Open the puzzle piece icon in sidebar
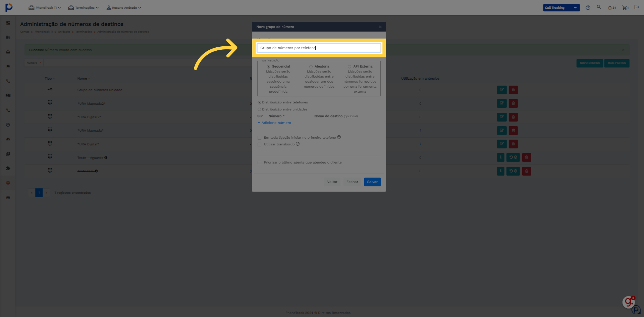 click(8, 168)
